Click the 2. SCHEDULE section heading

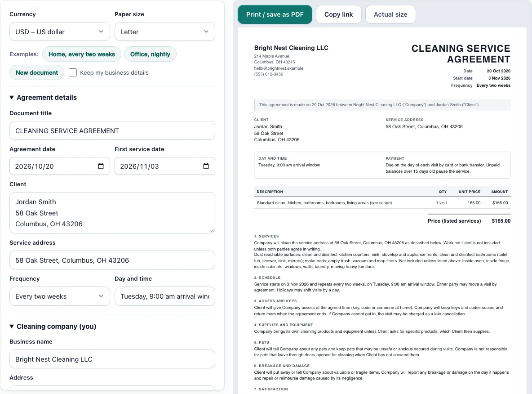(267, 278)
